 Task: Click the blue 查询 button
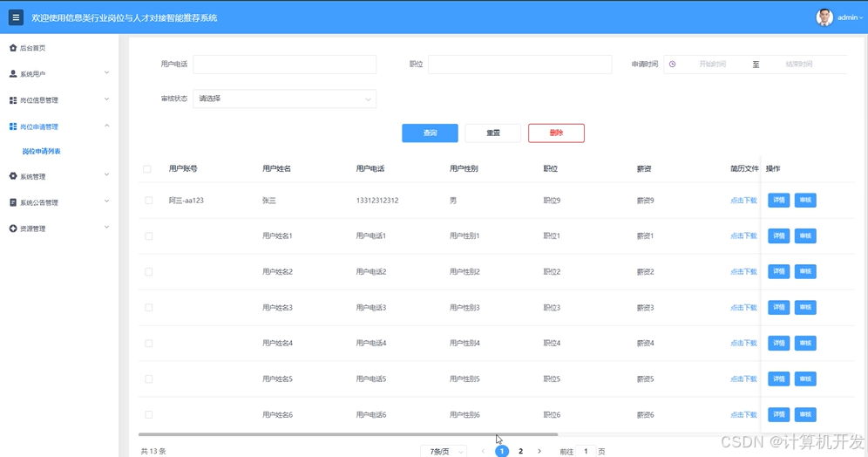pos(431,133)
